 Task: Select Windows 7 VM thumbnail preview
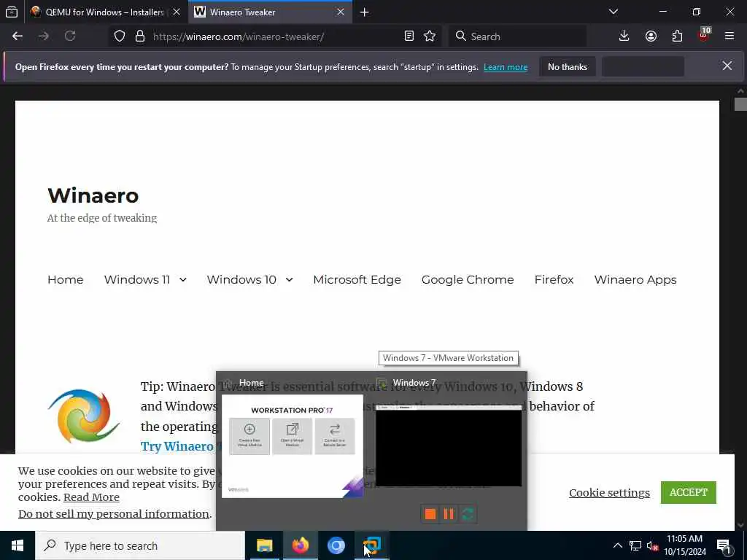[x=449, y=446]
